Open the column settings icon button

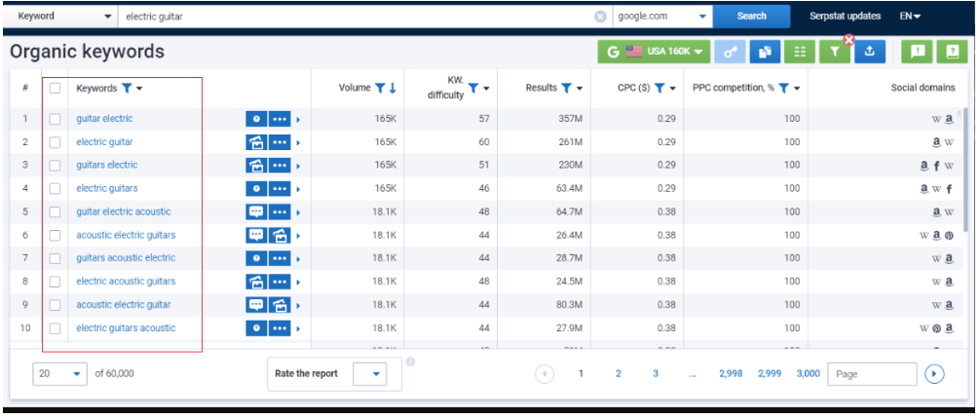(800, 53)
